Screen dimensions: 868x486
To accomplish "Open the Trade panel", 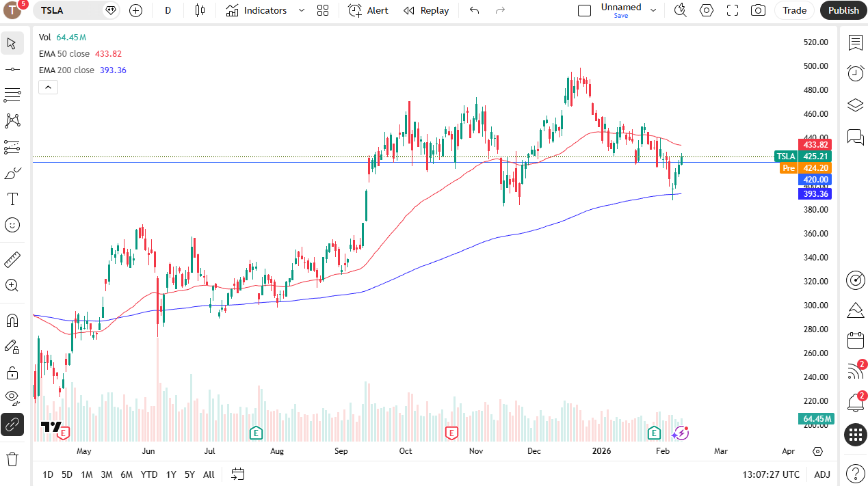I will pos(794,10).
